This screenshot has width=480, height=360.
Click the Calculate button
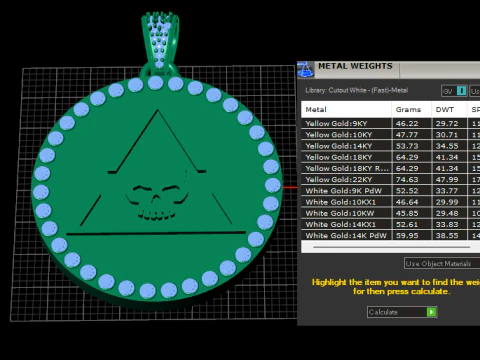click(402, 312)
